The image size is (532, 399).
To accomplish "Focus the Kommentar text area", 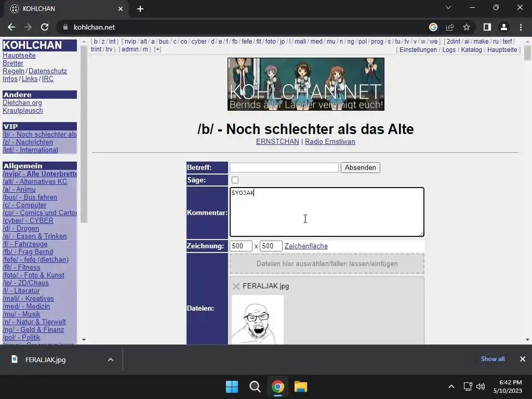I will click(327, 212).
